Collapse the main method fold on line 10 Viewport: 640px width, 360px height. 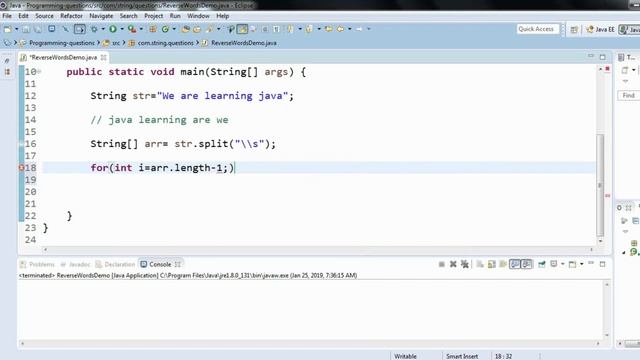(x=39, y=71)
